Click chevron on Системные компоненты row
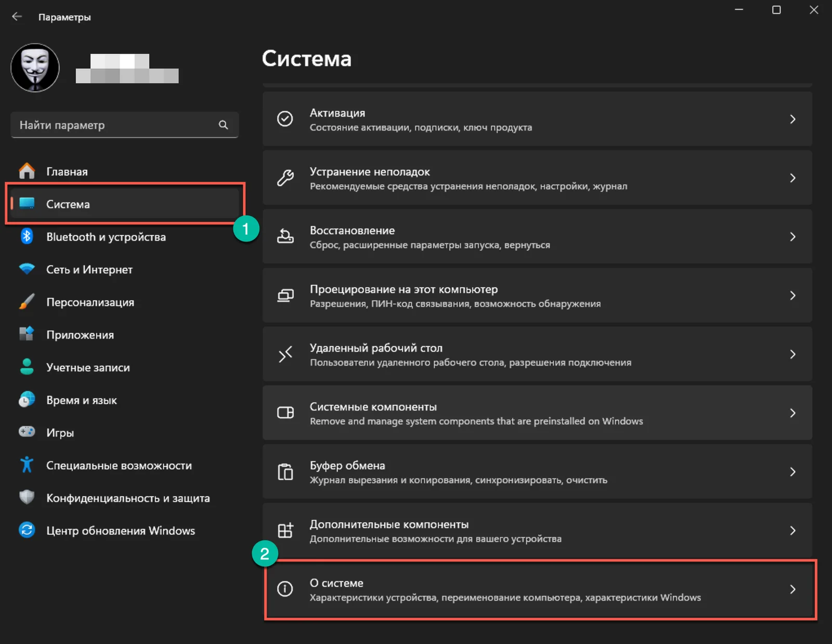The height and width of the screenshot is (644, 832). (792, 413)
